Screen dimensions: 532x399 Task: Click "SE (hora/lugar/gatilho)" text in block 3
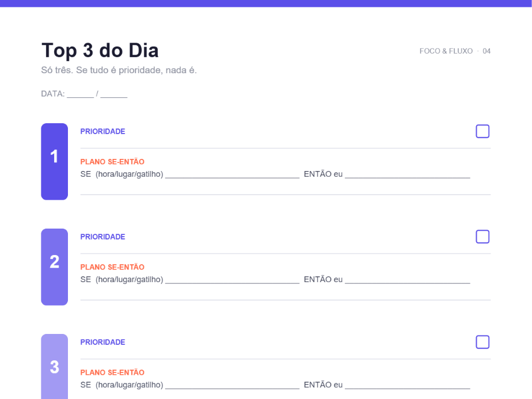pos(122,385)
